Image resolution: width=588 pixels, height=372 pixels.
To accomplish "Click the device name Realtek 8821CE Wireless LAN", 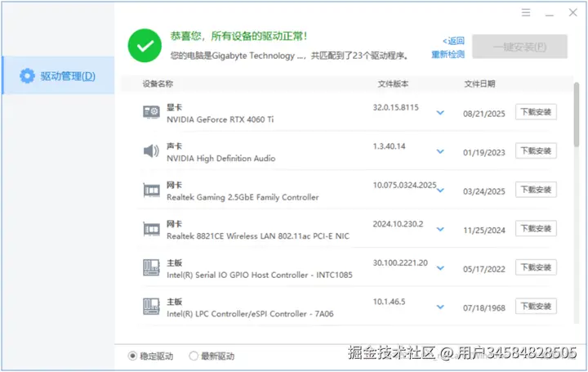I will pyautogui.click(x=258, y=236).
